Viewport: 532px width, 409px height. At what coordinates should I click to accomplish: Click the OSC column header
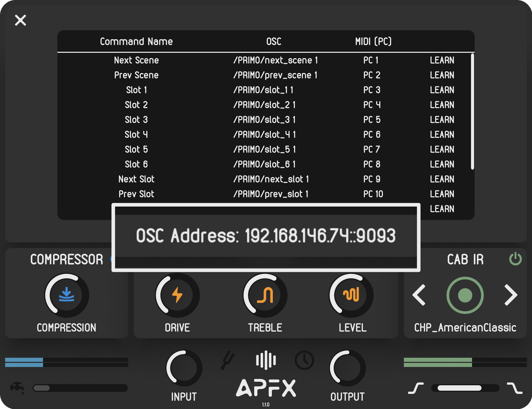click(274, 42)
